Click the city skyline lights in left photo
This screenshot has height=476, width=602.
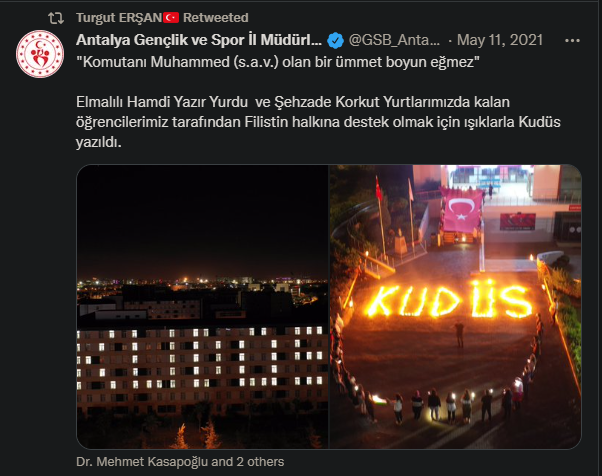point(202,284)
